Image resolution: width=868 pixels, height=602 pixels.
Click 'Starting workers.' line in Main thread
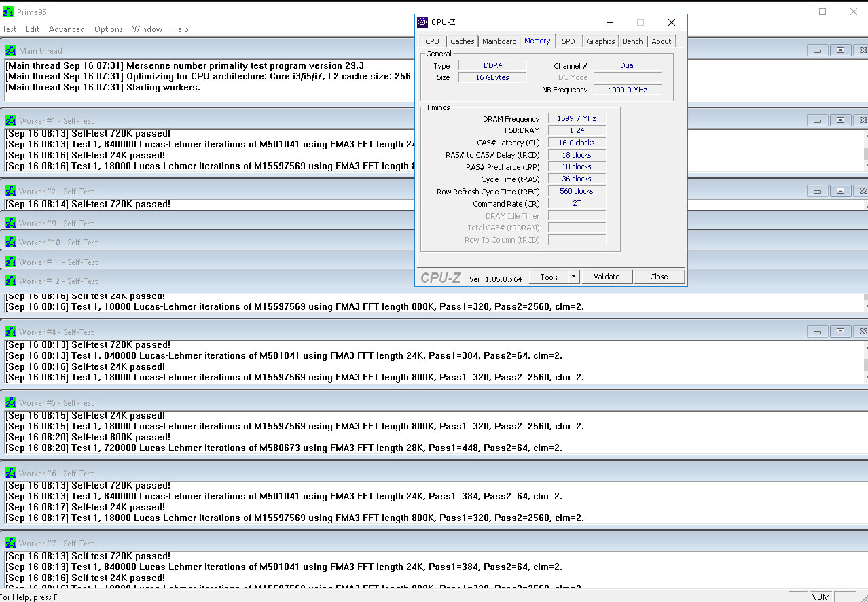click(x=103, y=87)
